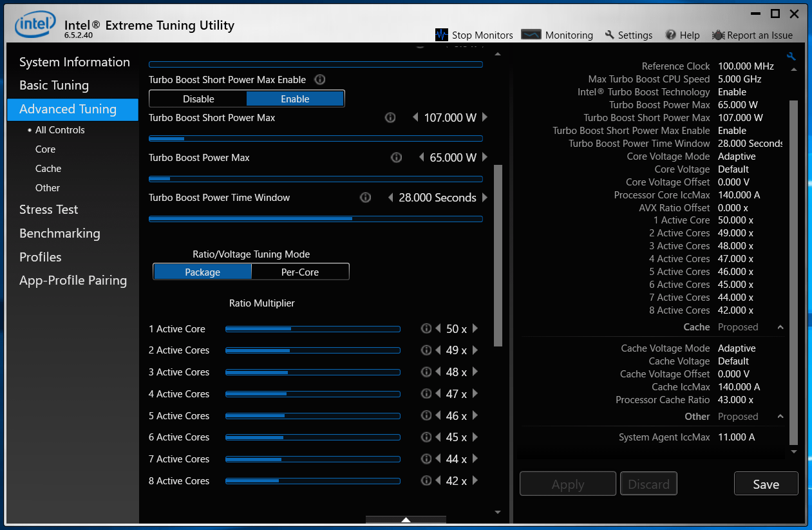Show info for Turbo Boost Short Power Max Enable
812x530 pixels.
[319, 80]
